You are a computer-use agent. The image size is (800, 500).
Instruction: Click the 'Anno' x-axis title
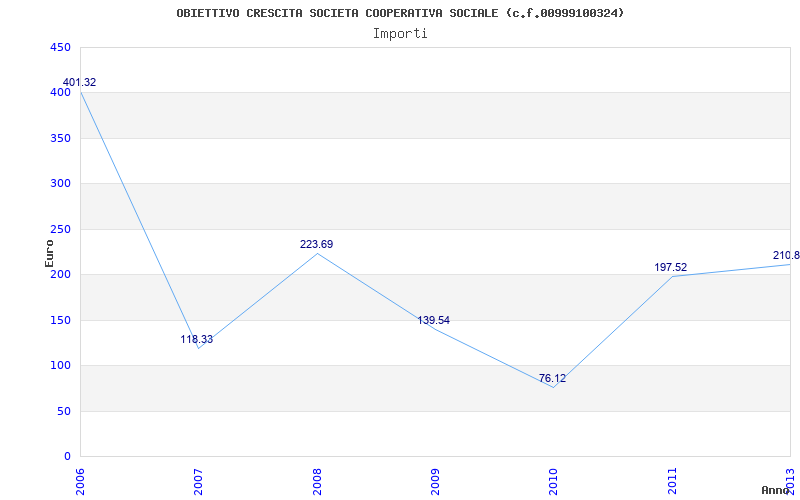[x=775, y=490]
